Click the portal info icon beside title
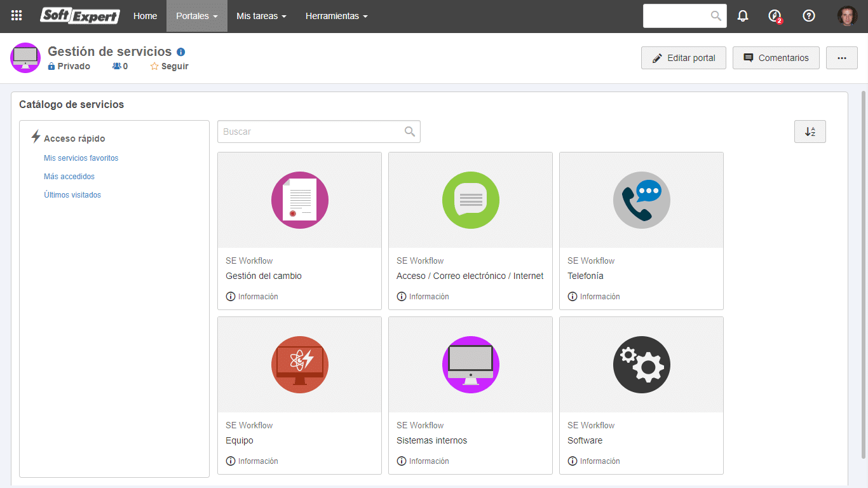Image resolution: width=868 pixels, height=488 pixels. pos(181,52)
